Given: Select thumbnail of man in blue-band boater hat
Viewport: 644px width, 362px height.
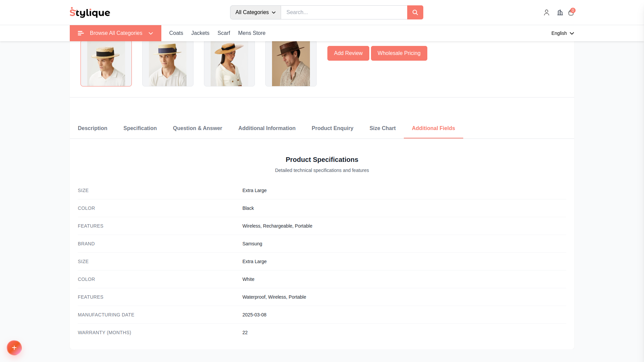Looking at the screenshot, I should pyautogui.click(x=168, y=64).
